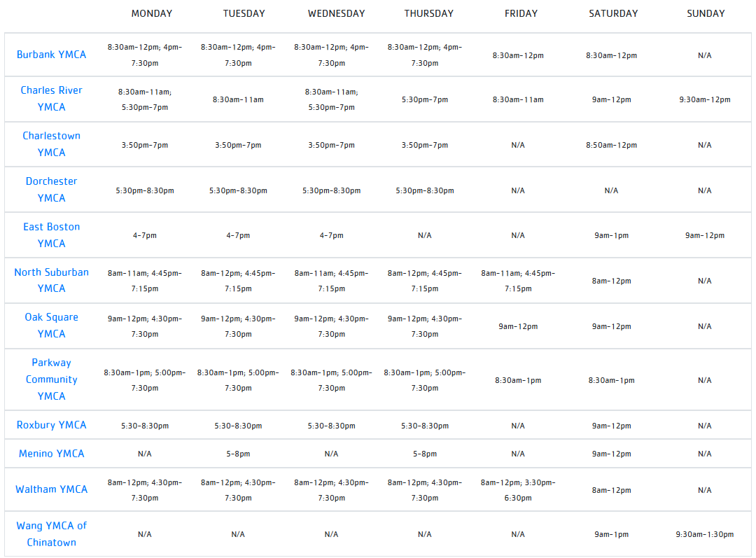Open the Parkway Community YMCA link
The height and width of the screenshot is (558, 756).
(51, 379)
